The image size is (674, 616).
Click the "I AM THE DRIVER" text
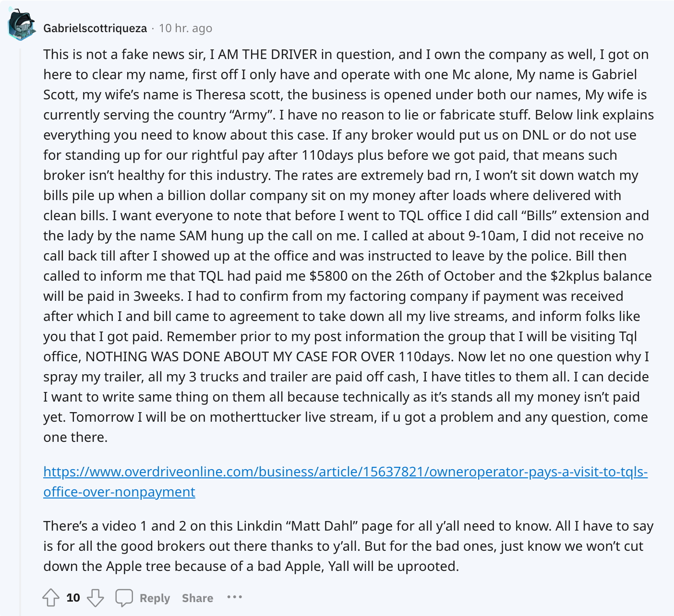(263, 55)
